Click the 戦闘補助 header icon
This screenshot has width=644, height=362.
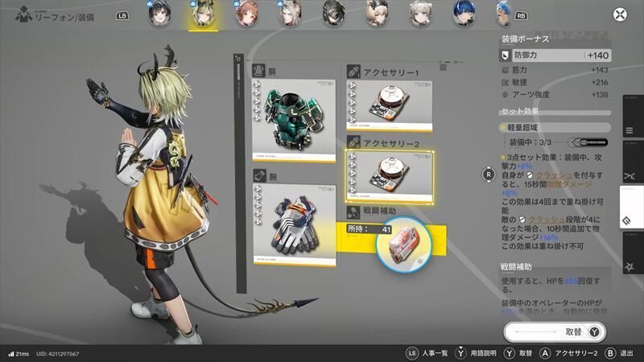[353, 212]
